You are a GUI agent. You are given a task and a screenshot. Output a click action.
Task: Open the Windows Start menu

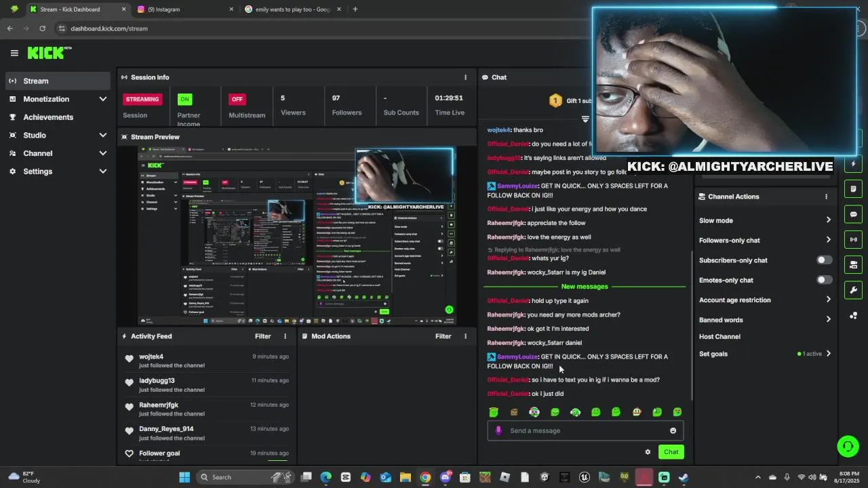(x=184, y=477)
